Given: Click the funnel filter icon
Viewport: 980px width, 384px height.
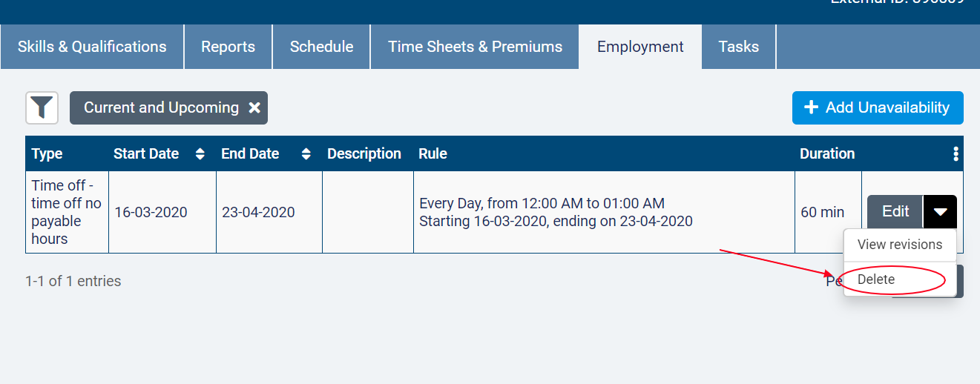Looking at the screenshot, I should 42,108.
